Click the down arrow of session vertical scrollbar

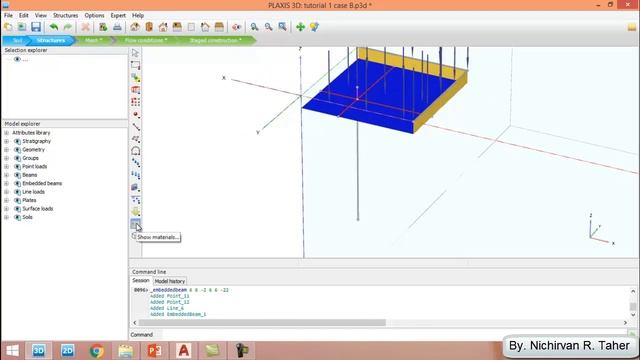[x=633, y=315]
